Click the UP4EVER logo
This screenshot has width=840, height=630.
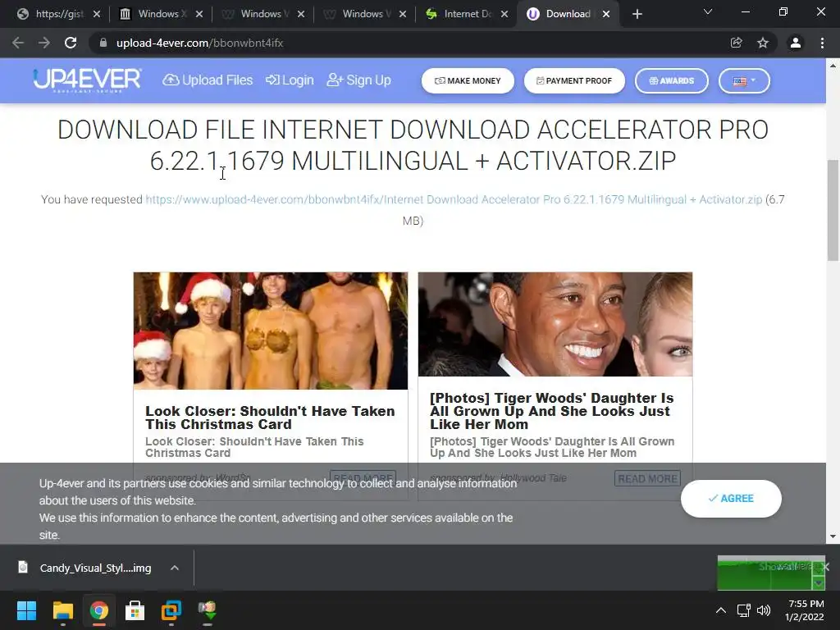pos(87,80)
